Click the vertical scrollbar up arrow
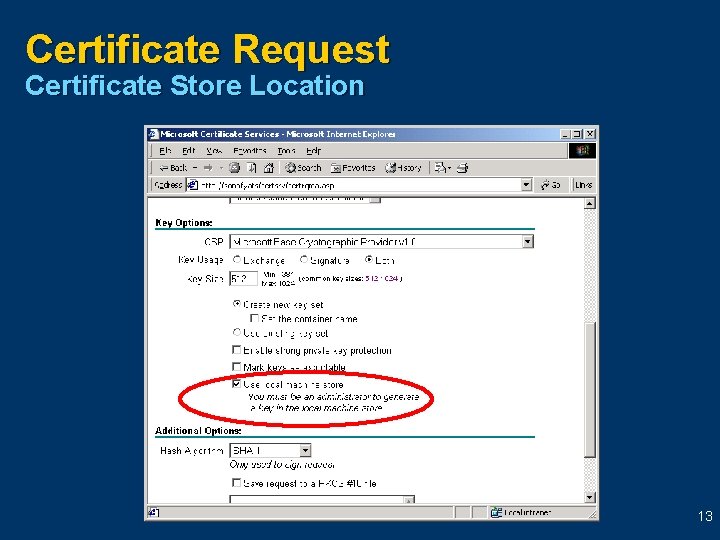Screen dimensions: 720x540 pos(590,203)
